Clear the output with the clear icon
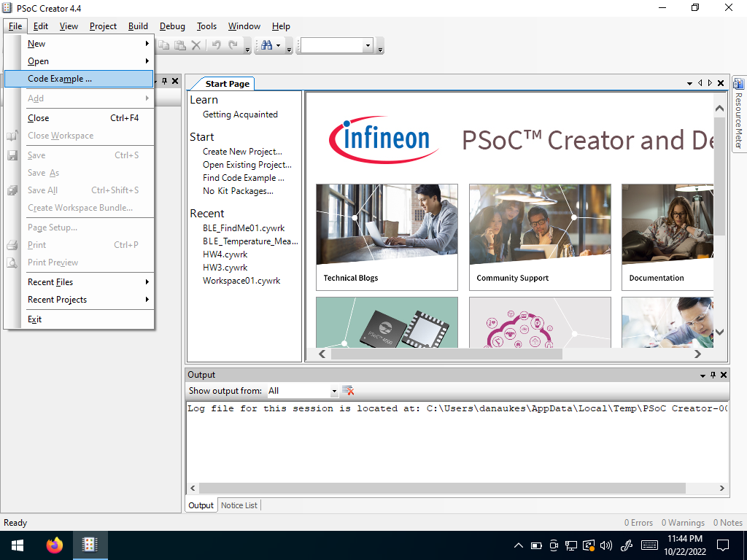Viewport: 747px width, 560px height. (348, 391)
